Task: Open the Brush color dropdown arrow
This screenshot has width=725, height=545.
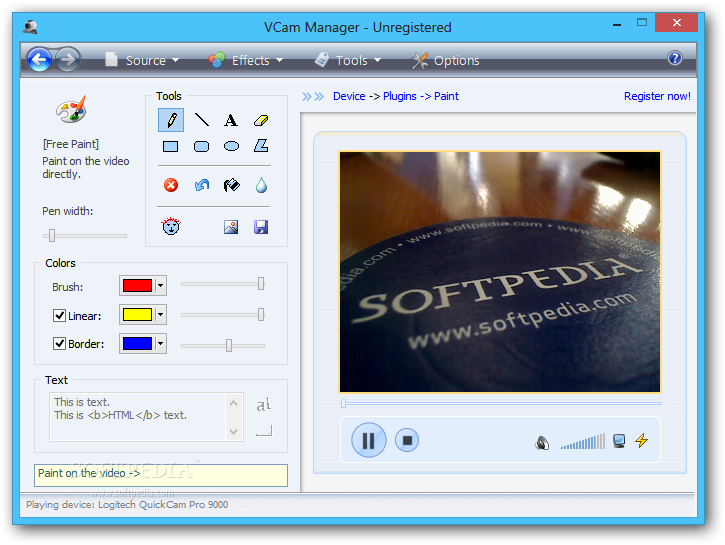Action: (160, 286)
